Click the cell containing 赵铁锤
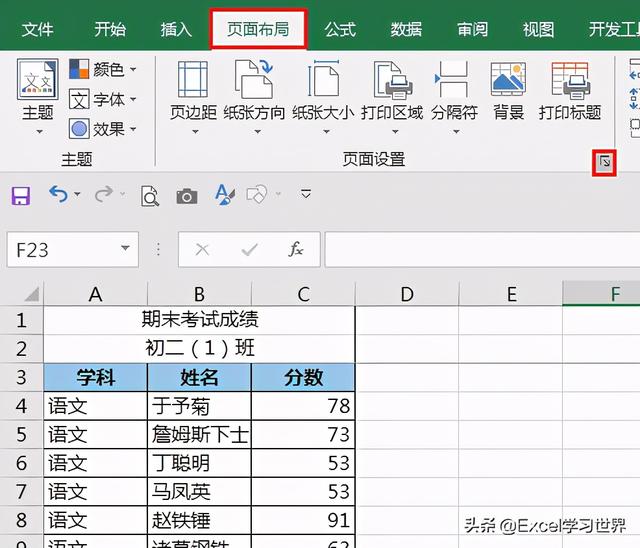Viewport: 640px width, 548px height. 199,520
